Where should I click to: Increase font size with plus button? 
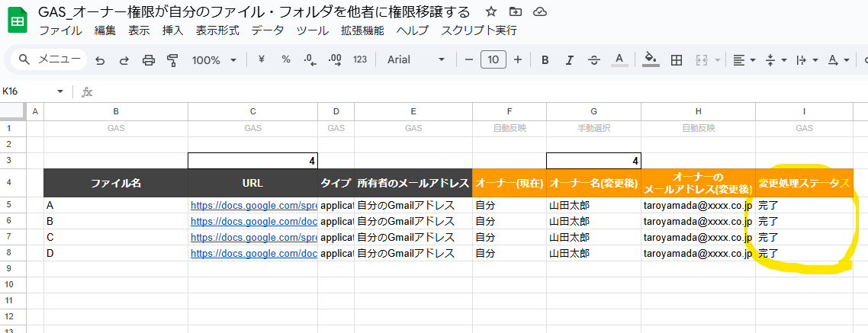click(518, 59)
